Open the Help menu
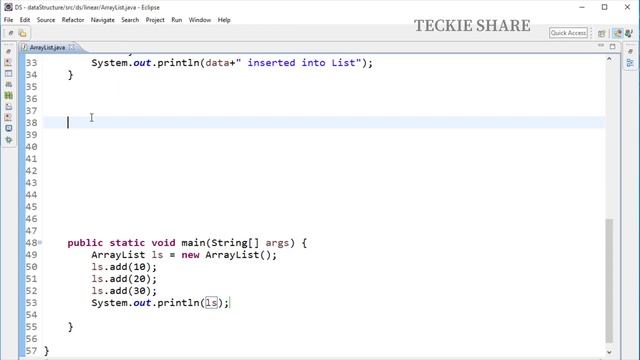Viewport: 640px width, 360px height. coord(224,20)
